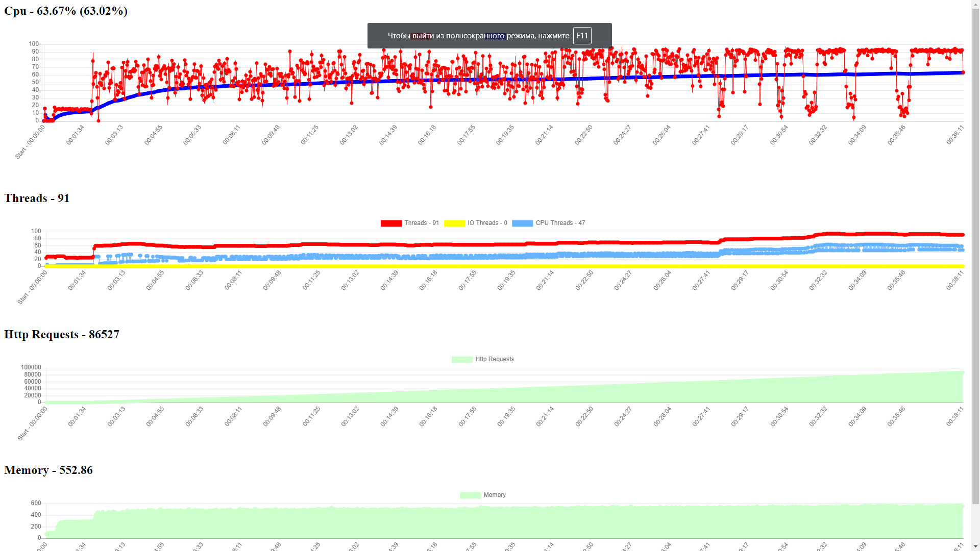980x551 pixels.
Task: Hide the Memory series via its legend
Action: [x=494, y=494]
